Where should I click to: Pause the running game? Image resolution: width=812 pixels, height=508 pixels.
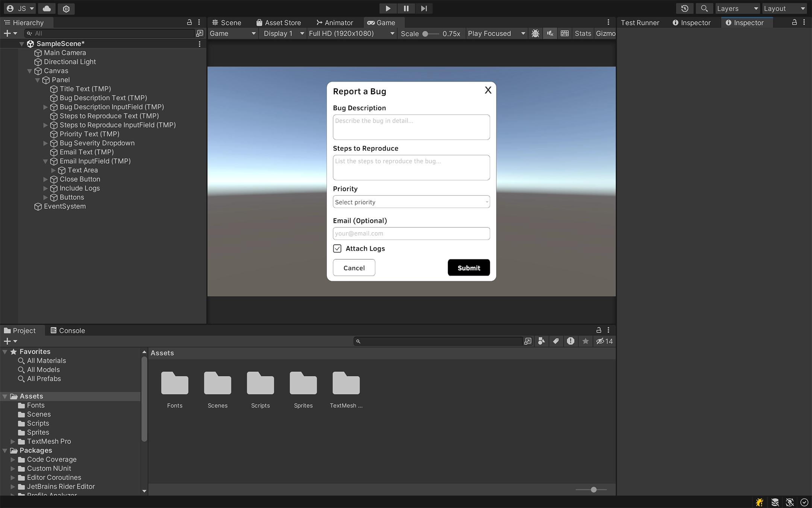click(406, 8)
